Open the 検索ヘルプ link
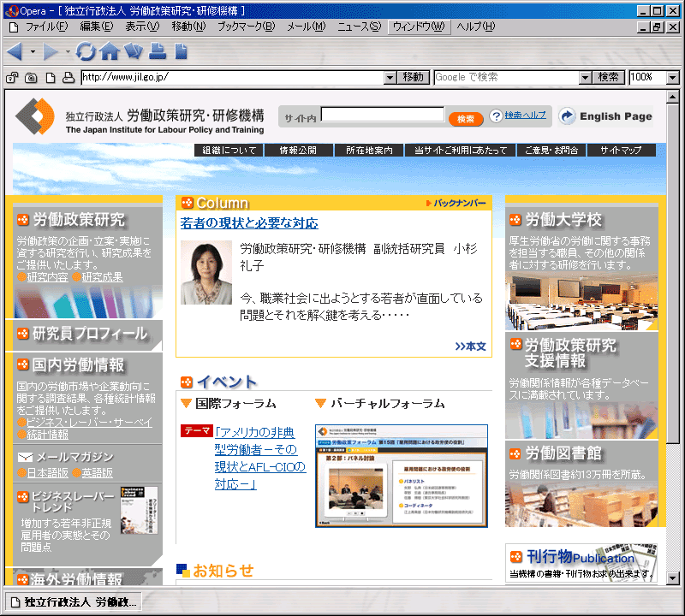This screenshot has height=616, width=685. point(526,115)
